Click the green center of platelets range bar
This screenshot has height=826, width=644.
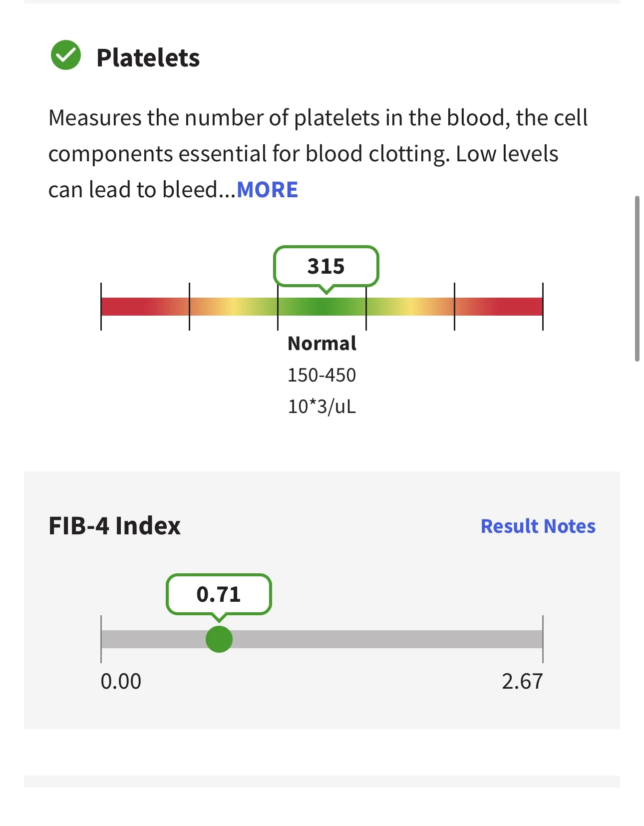pyautogui.click(x=322, y=307)
